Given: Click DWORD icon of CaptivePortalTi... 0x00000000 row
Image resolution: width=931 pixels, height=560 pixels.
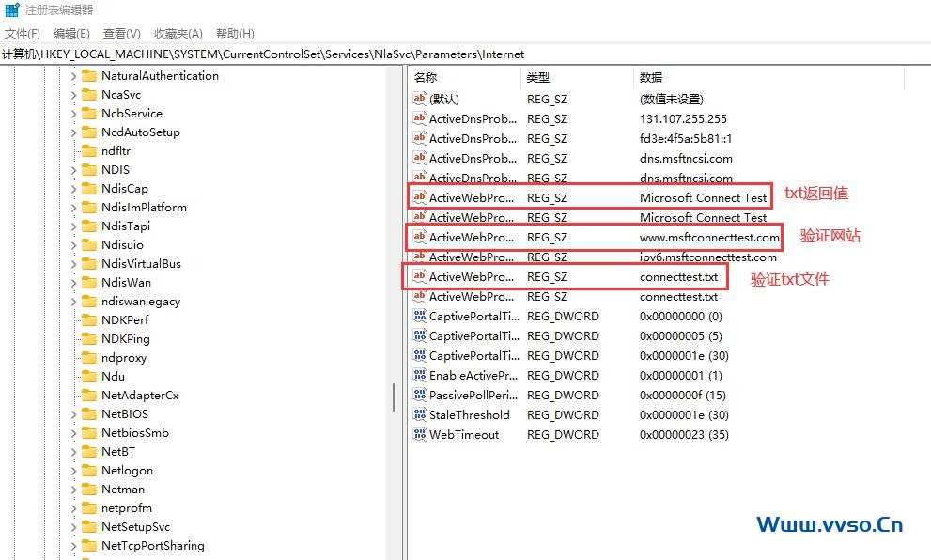Looking at the screenshot, I should (x=420, y=316).
